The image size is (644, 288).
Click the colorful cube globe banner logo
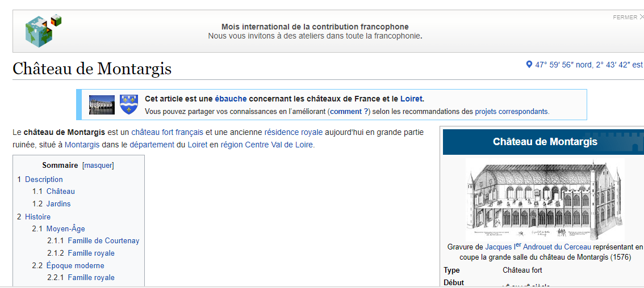point(43,30)
